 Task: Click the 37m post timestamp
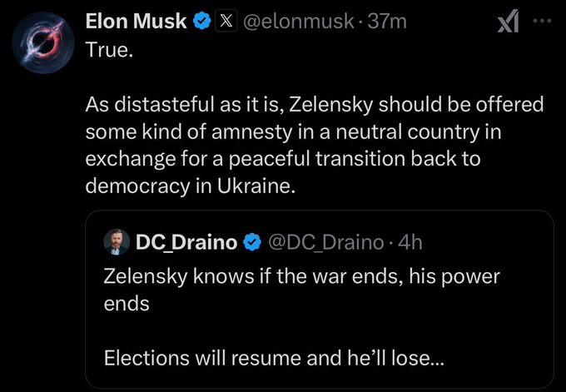388,22
